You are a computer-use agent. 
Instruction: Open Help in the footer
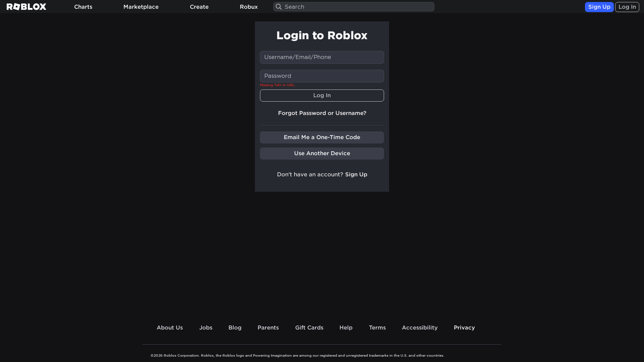point(346,328)
